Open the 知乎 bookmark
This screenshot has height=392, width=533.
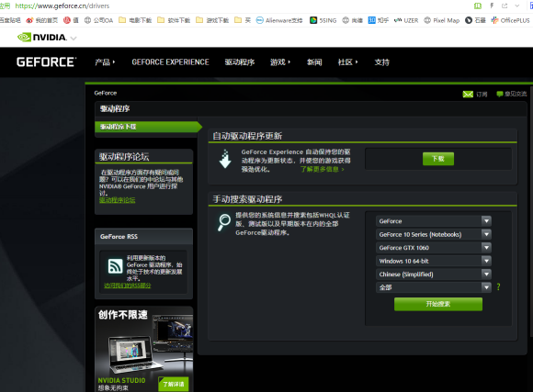379,20
